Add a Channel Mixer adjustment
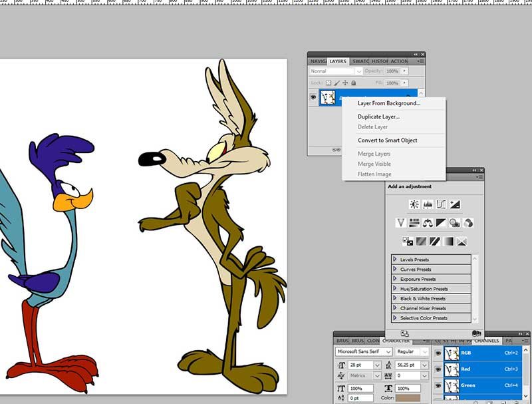This screenshot has width=532, height=404. pos(468,223)
